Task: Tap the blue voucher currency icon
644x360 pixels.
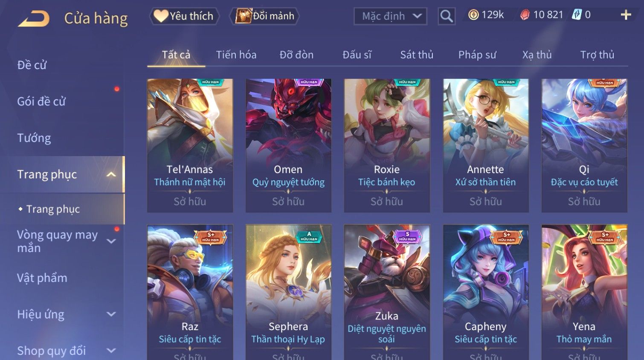Action: [577, 15]
